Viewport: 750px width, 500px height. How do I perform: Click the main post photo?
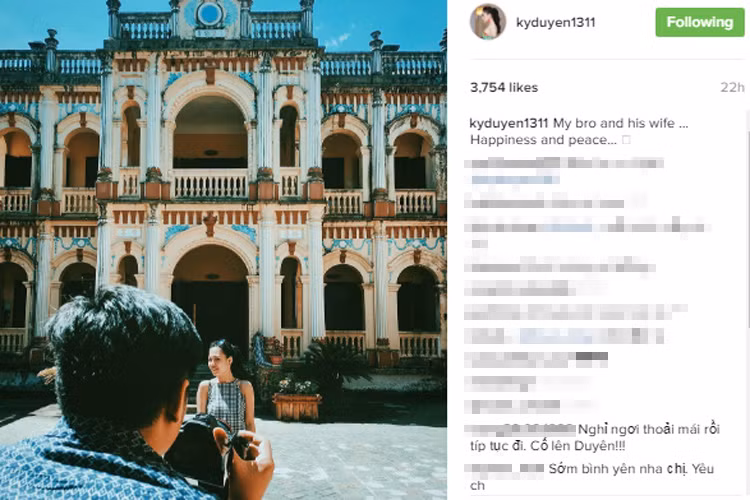point(223,250)
